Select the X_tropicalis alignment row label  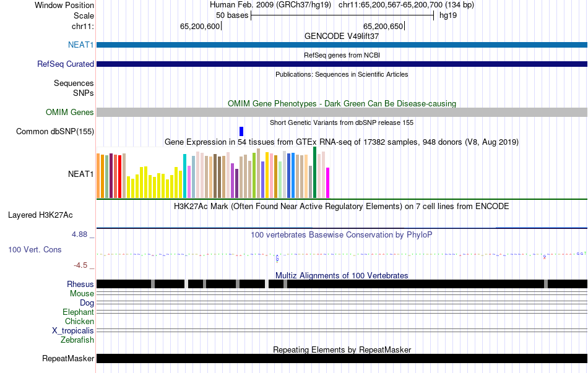(x=73, y=331)
